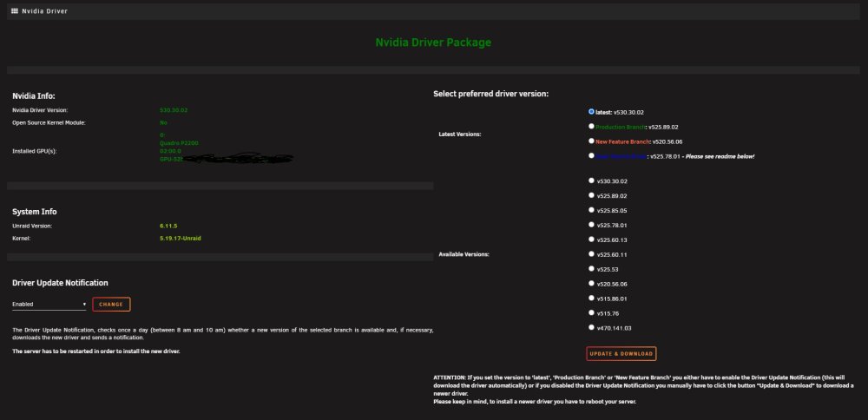Select the v515.86.01 driver radio
Viewport: 868px width, 420px height.
pyautogui.click(x=591, y=298)
